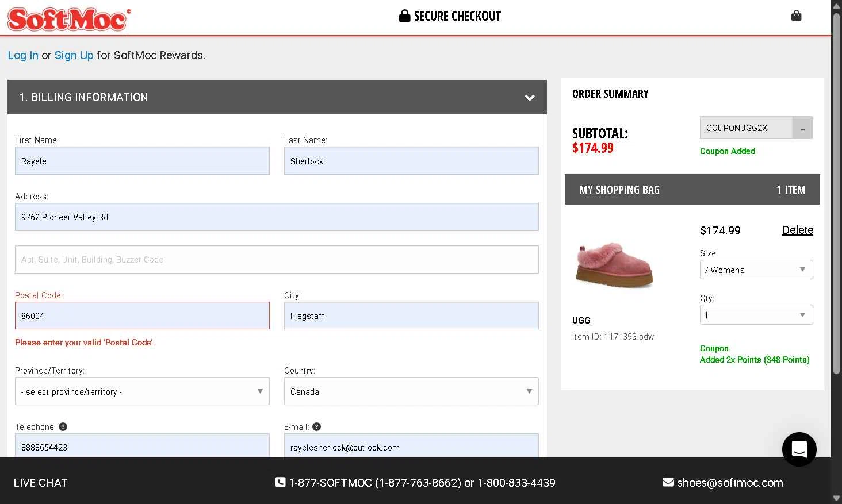Click the envelope icon in footer bar
Image resolution: width=842 pixels, height=504 pixels.
(x=668, y=482)
